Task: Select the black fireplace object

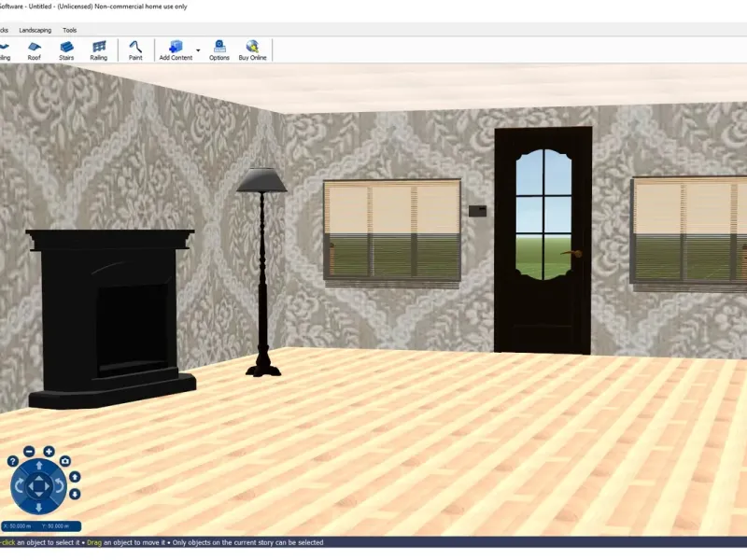Action: (x=110, y=318)
